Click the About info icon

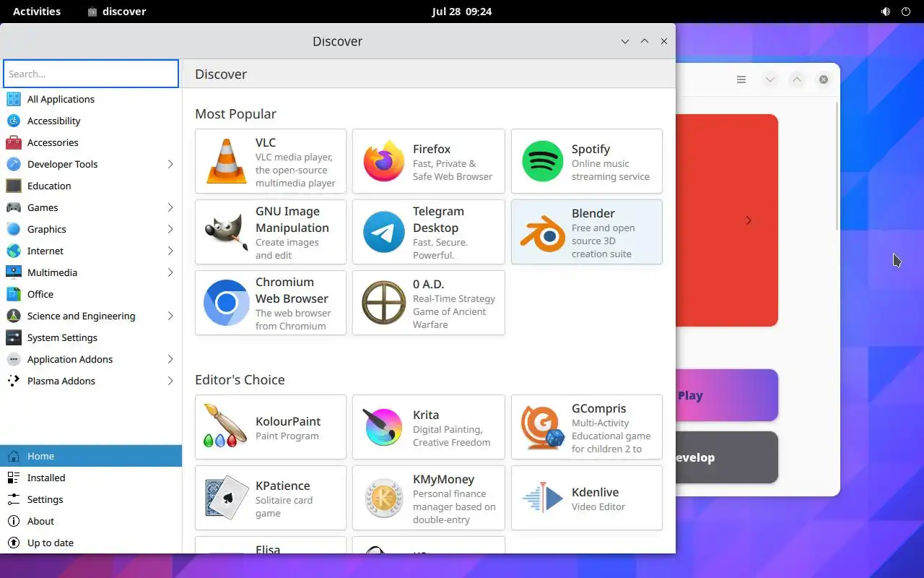click(14, 521)
